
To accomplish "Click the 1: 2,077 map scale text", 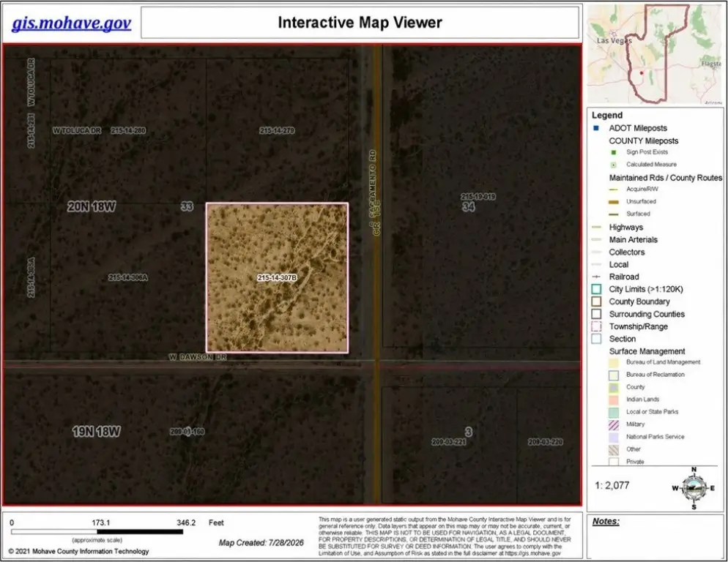I will click(612, 485).
